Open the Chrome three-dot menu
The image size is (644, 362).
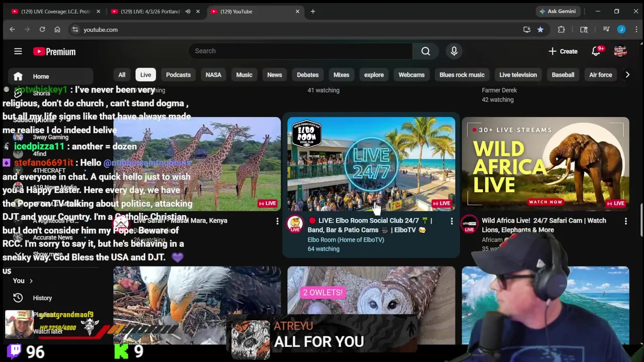coord(635,30)
